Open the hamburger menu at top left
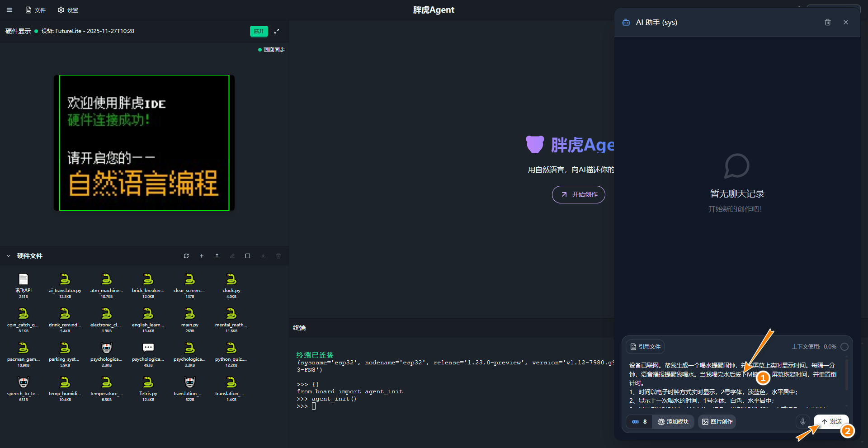 9,10
